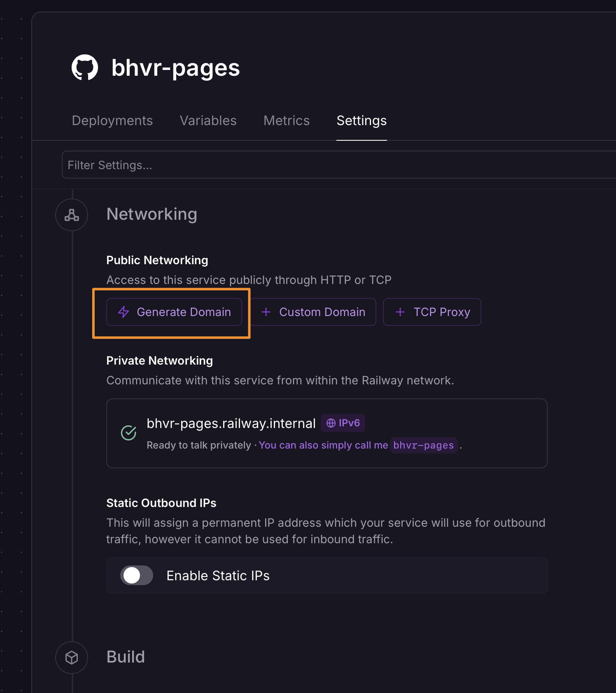616x693 pixels.
Task: Click the Build section cube icon
Action: pos(72,658)
